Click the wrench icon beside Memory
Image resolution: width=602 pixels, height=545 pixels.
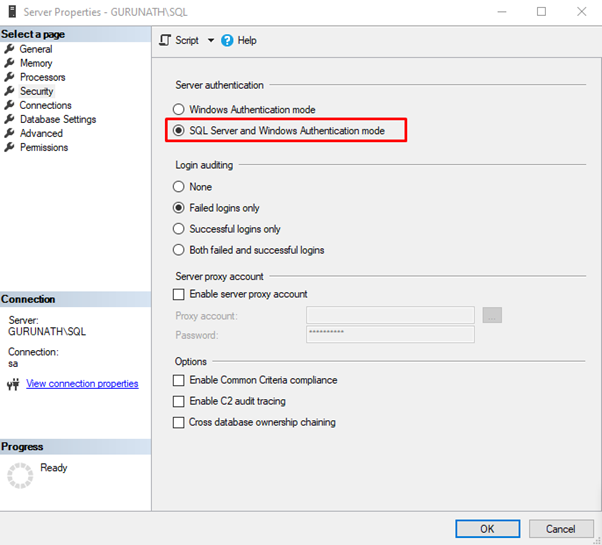tap(9, 63)
